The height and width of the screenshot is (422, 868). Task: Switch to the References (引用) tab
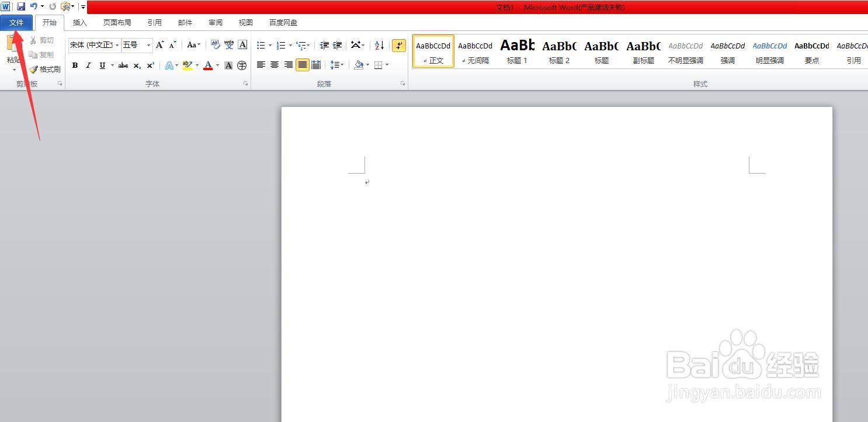(x=154, y=23)
